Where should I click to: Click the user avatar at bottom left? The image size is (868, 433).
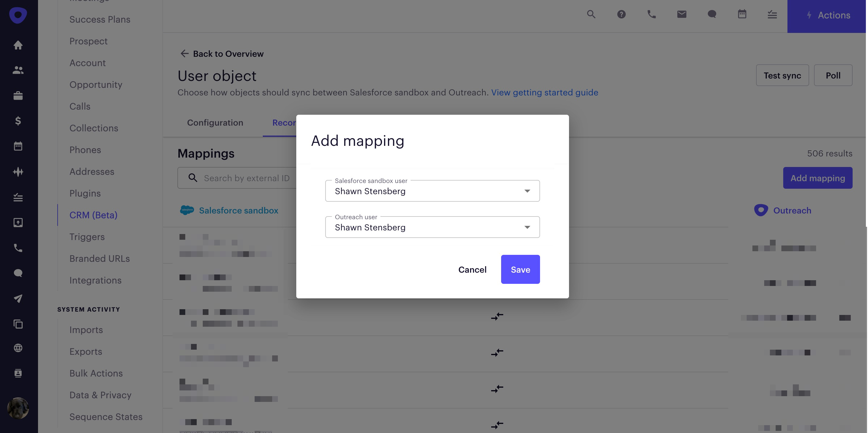click(x=18, y=408)
